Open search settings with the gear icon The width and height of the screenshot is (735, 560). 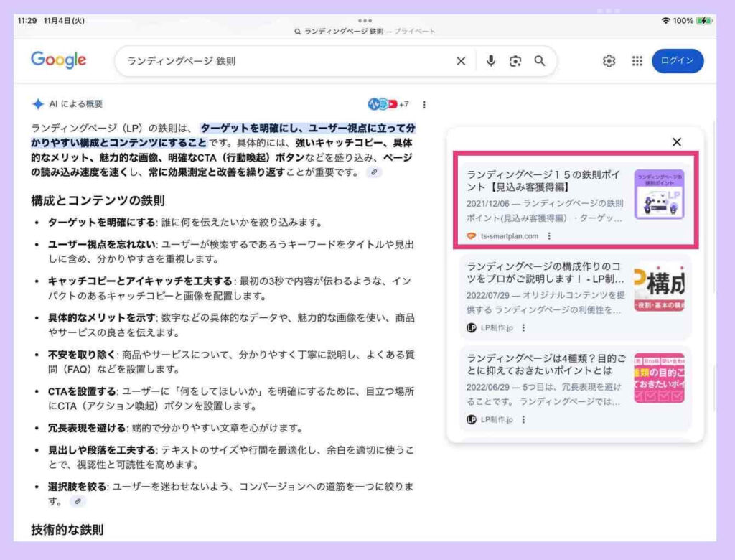607,61
